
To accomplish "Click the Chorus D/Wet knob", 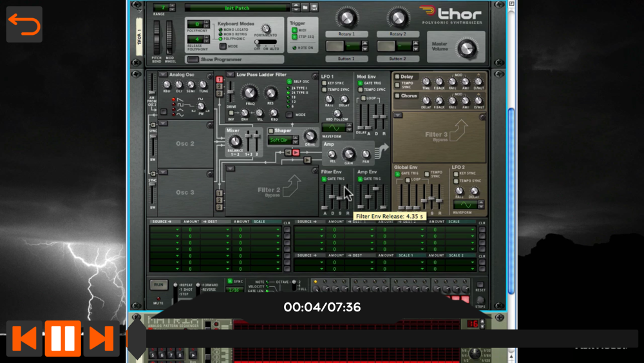I will 478,101.
